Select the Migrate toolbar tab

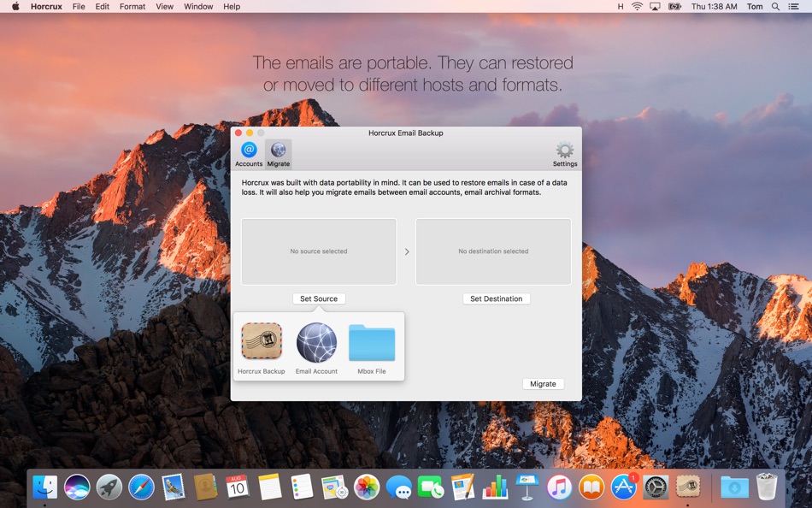pyautogui.click(x=278, y=154)
